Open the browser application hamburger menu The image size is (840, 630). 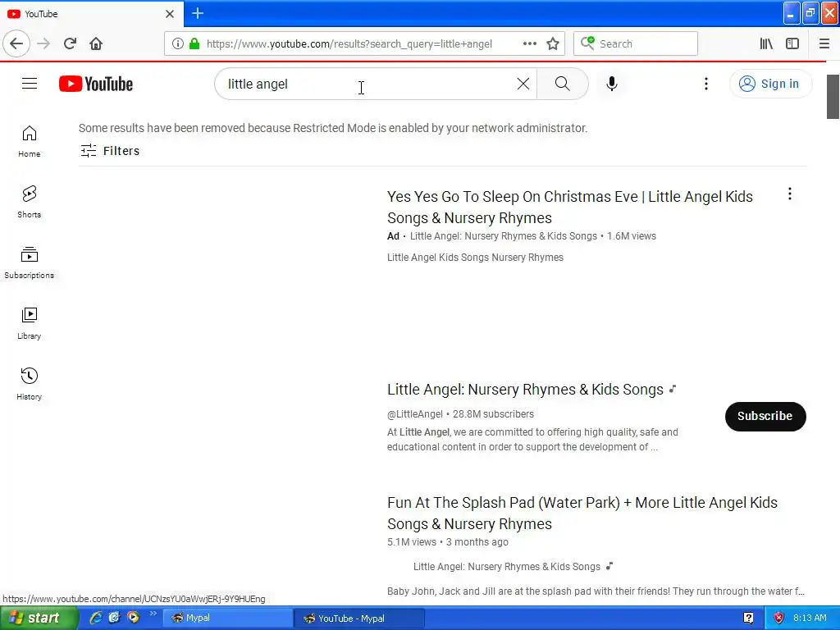(x=824, y=43)
